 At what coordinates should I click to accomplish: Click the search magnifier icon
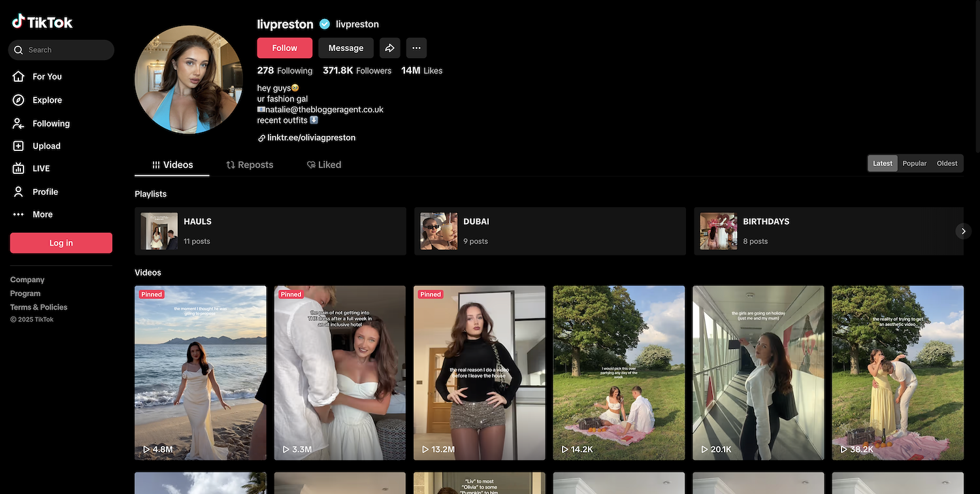point(18,50)
